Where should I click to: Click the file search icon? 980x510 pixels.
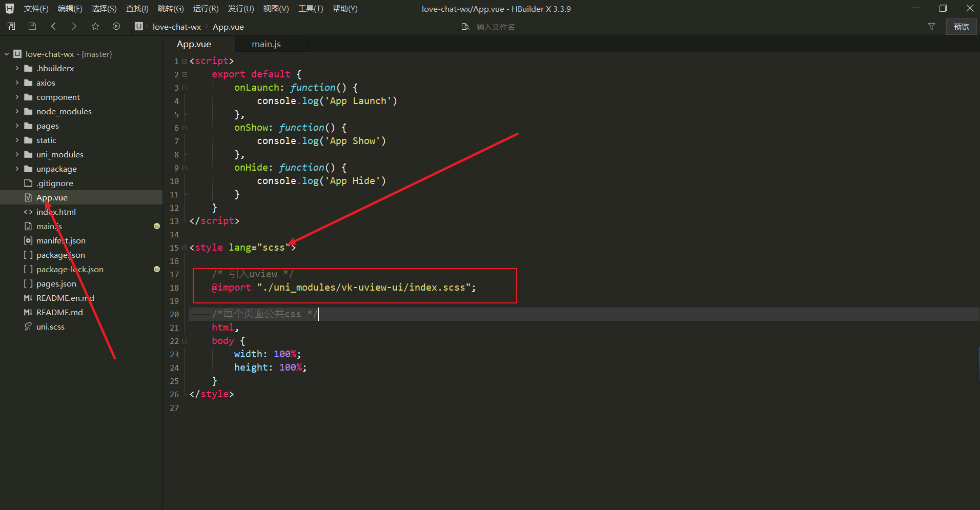point(465,27)
